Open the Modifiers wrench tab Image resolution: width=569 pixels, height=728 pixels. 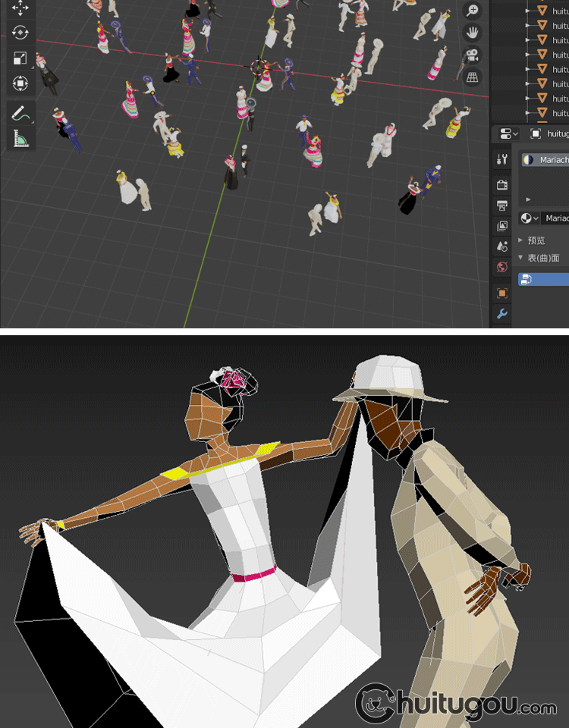coord(501,314)
